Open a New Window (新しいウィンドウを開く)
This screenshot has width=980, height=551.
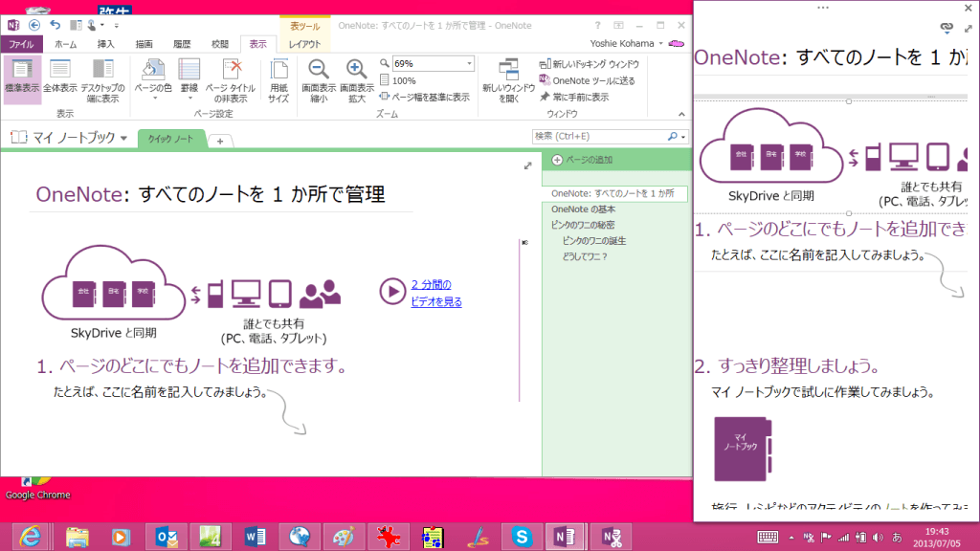click(509, 80)
